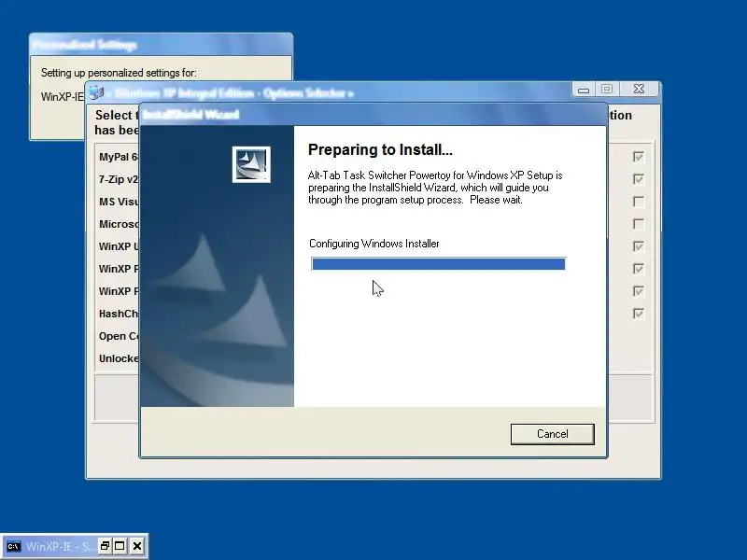Viewport: 747px width, 560px height.
Task: Select the MyPal 6 list entry
Action: [x=119, y=157]
